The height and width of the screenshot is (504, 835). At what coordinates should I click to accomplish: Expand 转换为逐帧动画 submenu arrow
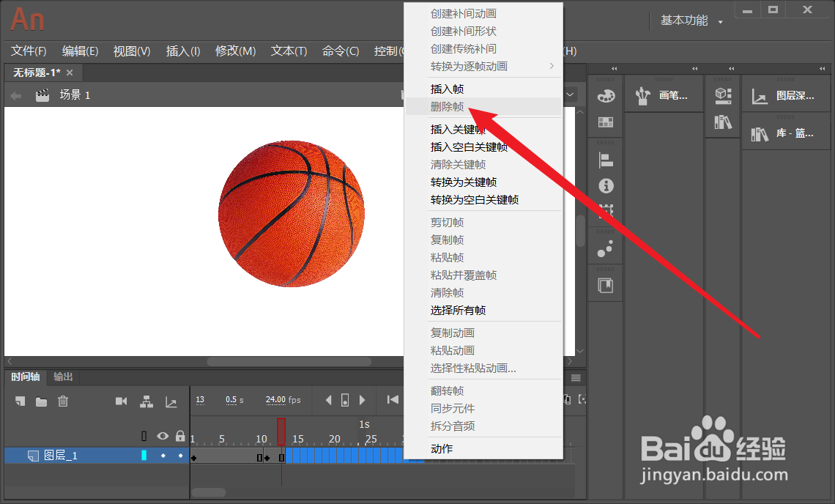[552, 66]
